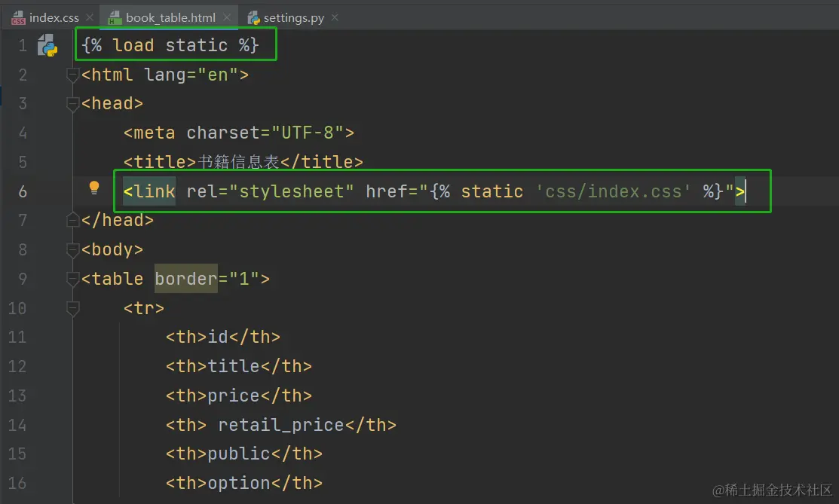Switch to the book_table.html tab

tap(170, 17)
